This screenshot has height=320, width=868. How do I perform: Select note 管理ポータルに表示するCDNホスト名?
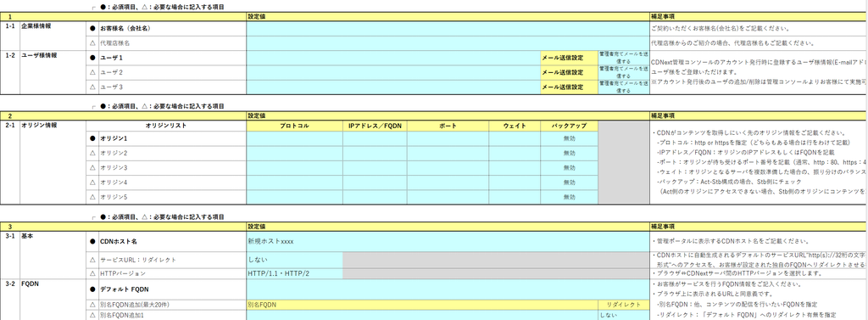click(x=731, y=241)
